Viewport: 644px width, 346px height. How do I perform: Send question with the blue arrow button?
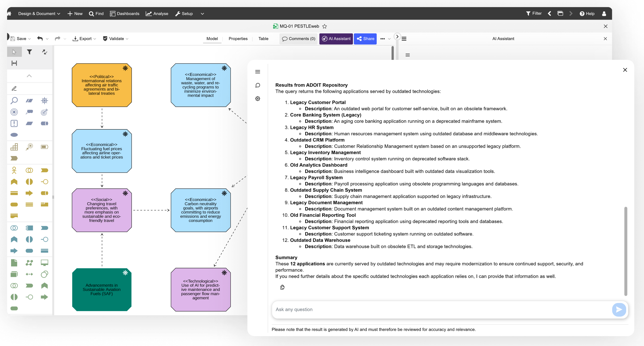pyautogui.click(x=619, y=309)
